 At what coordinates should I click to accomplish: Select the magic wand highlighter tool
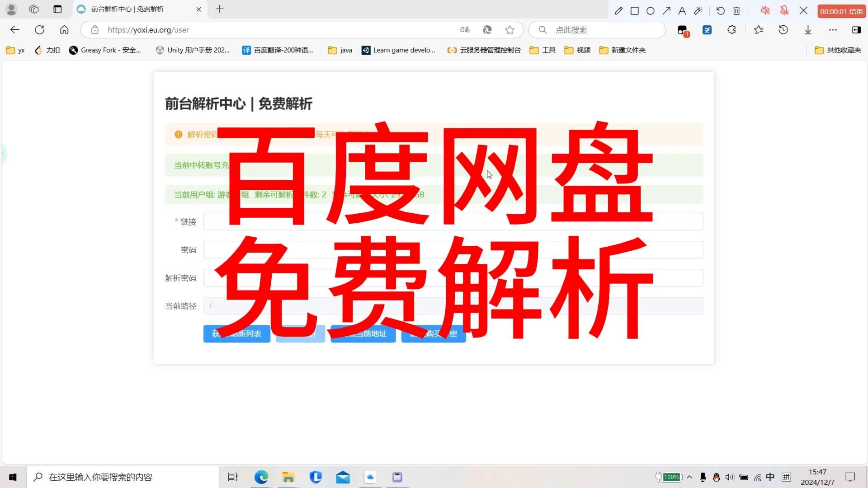(698, 11)
